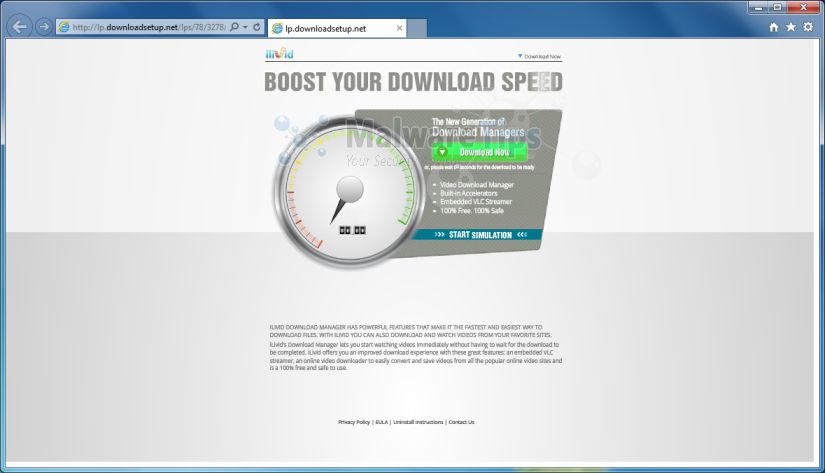Click the 'Video Download Manager' bullet text
825x473 pixels.
pos(477,185)
